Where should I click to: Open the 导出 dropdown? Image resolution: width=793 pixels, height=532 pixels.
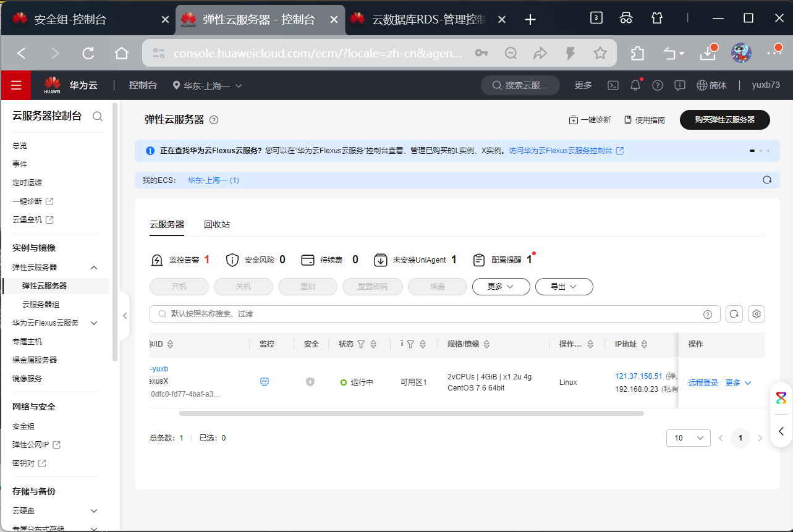tap(564, 287)
